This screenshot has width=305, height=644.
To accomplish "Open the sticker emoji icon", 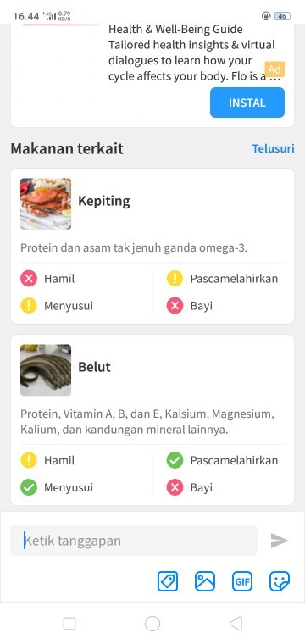I will click(280, 581).
